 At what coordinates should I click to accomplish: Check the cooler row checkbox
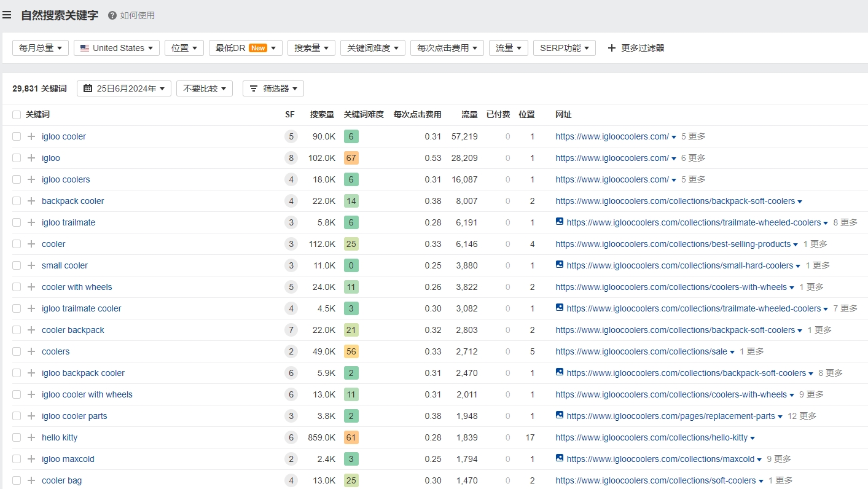(17, 244)
